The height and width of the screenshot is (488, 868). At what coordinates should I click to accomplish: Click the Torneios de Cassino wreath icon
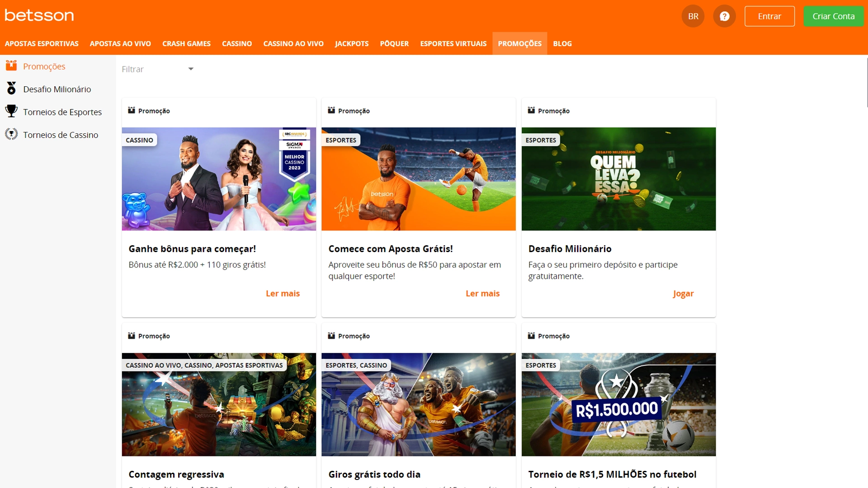coord(11,134)
